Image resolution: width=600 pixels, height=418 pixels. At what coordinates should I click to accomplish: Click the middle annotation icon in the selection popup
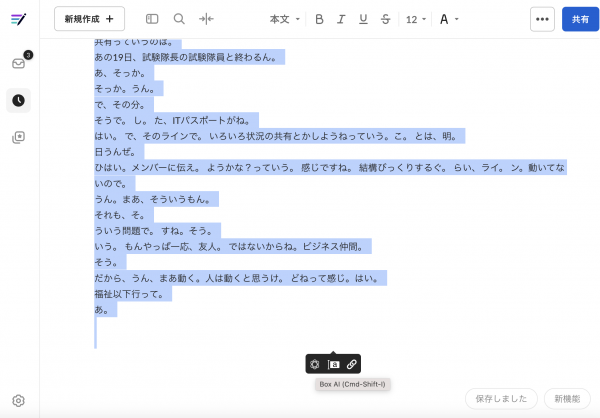(333, 364)
